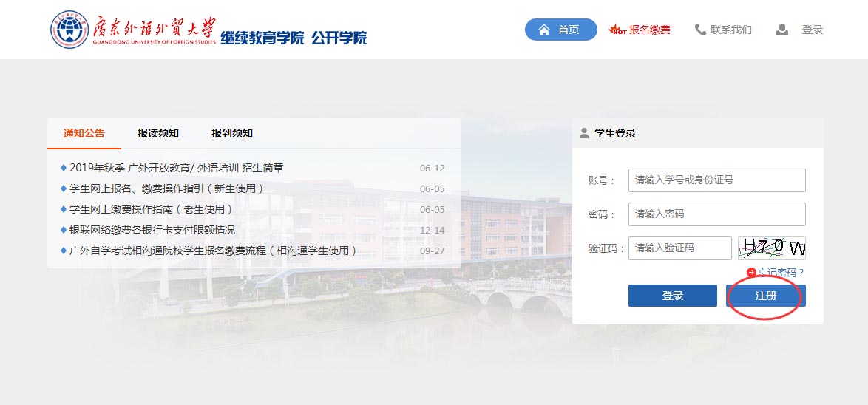
Task: Open the 报名缴费 navigation item
Action: [649, 30]
